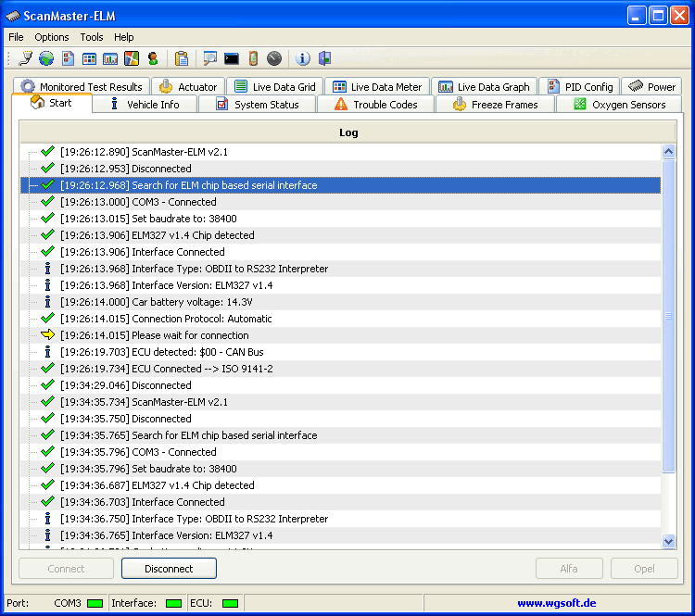This screenshot has height=616, width=695.
Task: Click info icon beside '[19:26:19.703] ECU detected'
Action: (47, 352)
